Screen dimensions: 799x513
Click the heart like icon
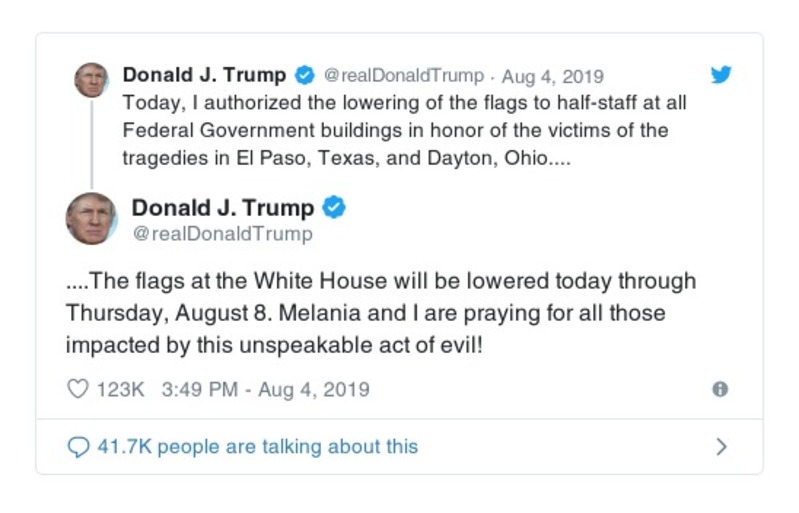click(77, 390)
